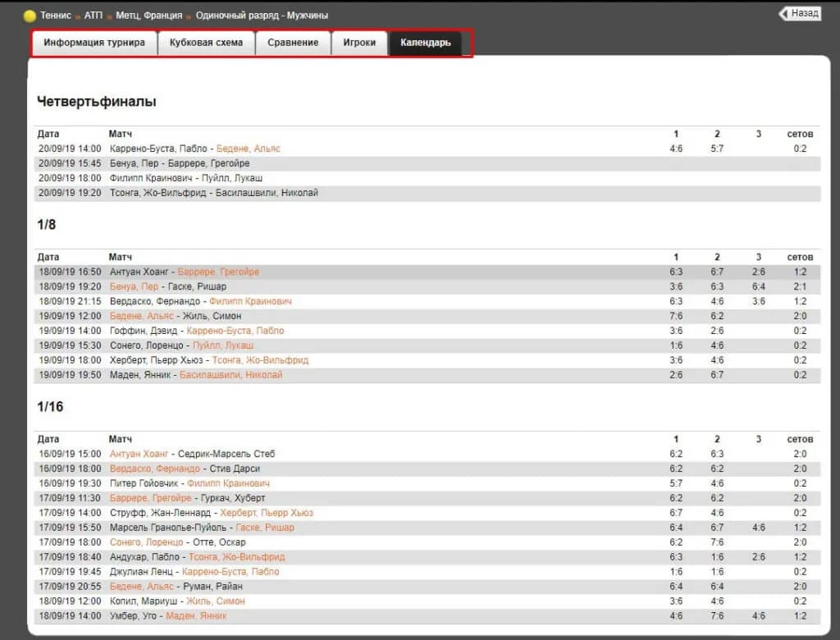Click match Умбер, Уго - Маден, Янник
The image size is (840, 640).
click(168, 616)
